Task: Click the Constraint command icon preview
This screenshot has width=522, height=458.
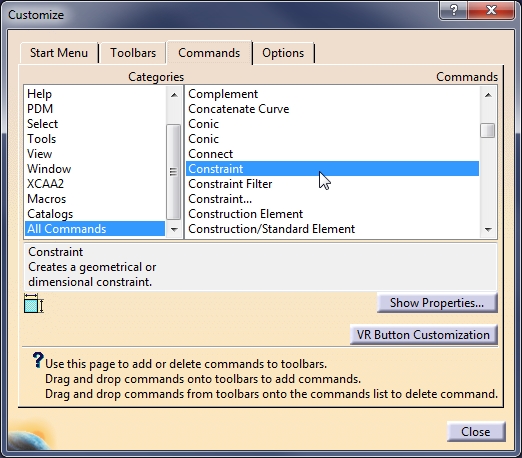Action: coord(34,303)
